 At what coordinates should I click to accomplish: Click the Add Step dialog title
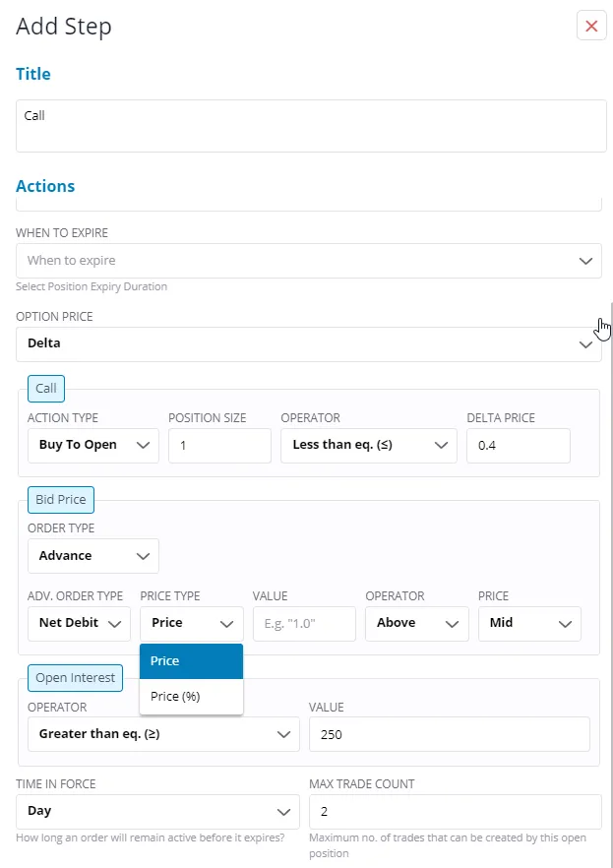pyautogui.click(x=64, y=27)
